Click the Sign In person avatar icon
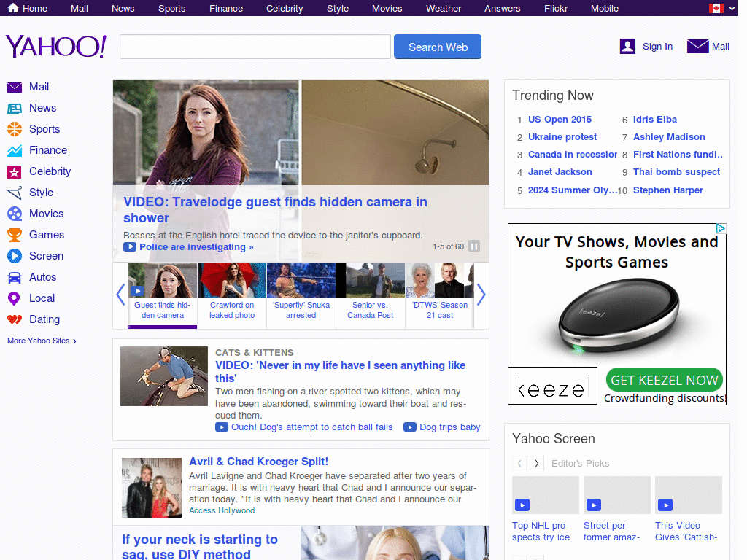 (627, 46)
